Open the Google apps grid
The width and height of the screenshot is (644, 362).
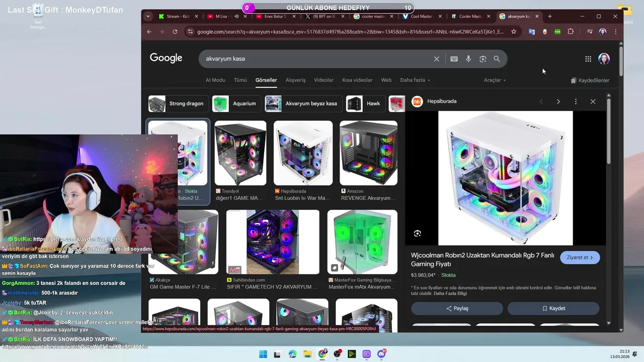pyautogui.click(x=588, y=59)
